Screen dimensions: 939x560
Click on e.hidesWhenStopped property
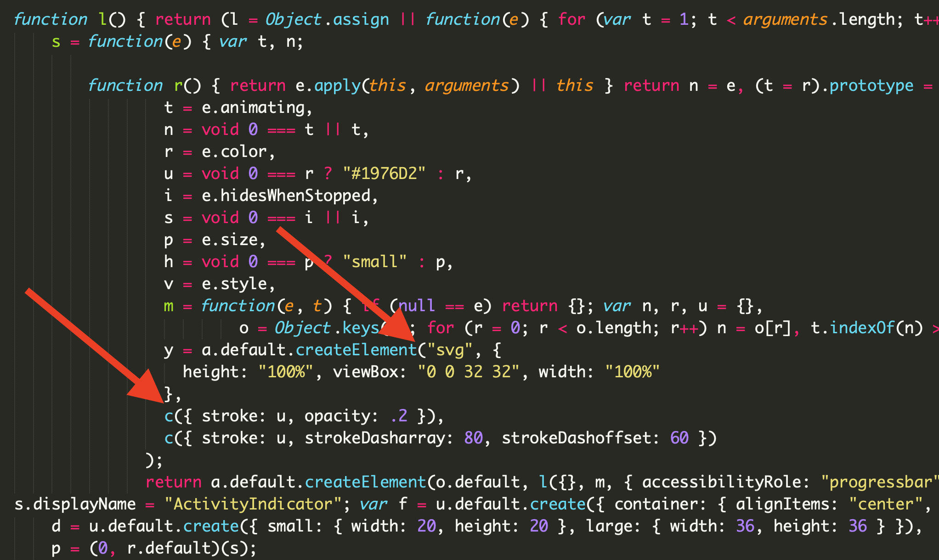click(286, 196)
